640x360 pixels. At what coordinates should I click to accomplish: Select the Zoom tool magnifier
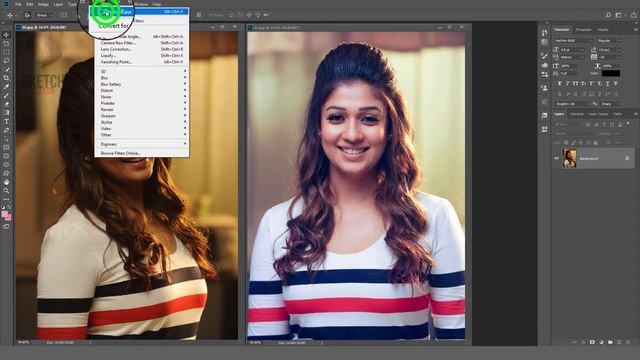point(6,191)
